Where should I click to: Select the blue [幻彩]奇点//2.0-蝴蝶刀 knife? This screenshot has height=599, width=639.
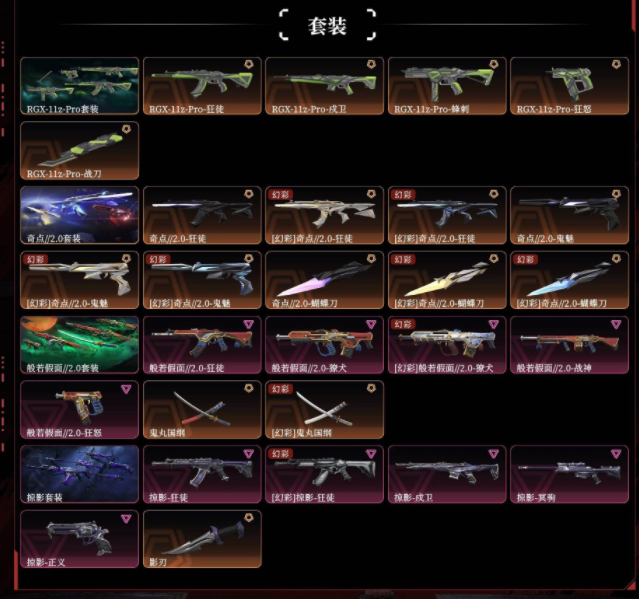click(x=569, y=280)
